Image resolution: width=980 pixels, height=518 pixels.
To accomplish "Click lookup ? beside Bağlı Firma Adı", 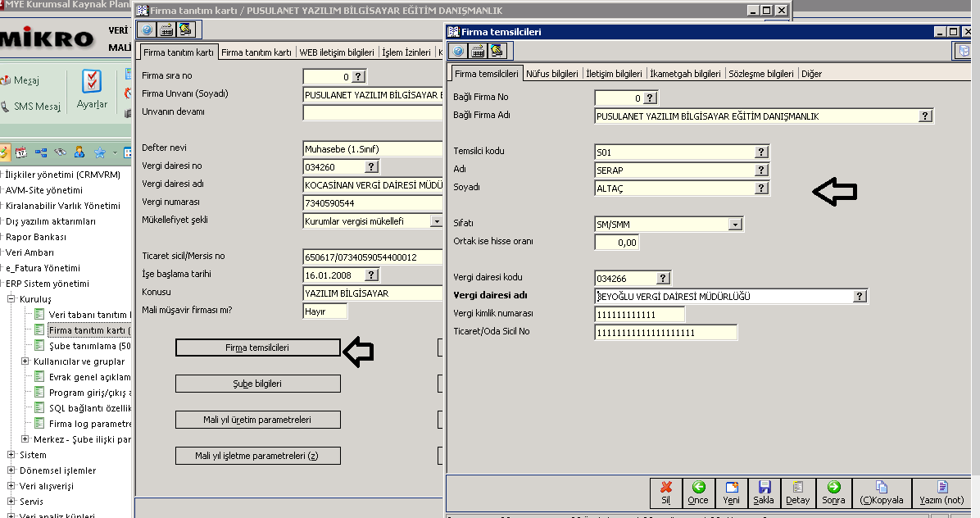I will (x=925, y=116).
